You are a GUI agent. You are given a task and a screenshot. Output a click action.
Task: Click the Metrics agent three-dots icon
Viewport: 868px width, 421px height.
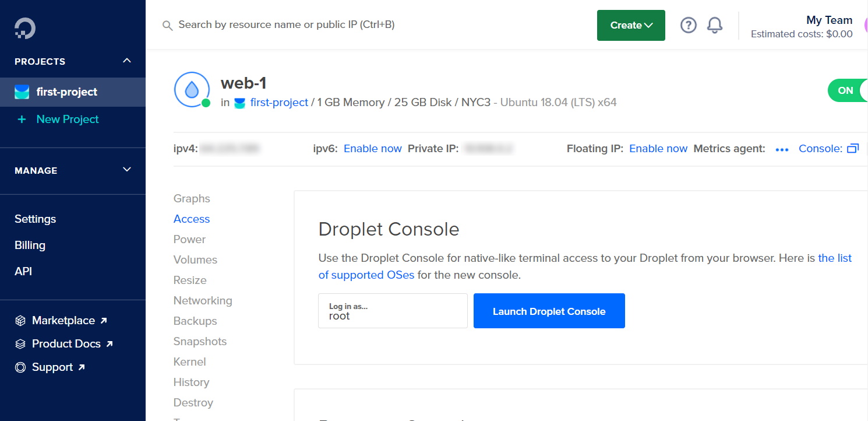pos(782,149)
